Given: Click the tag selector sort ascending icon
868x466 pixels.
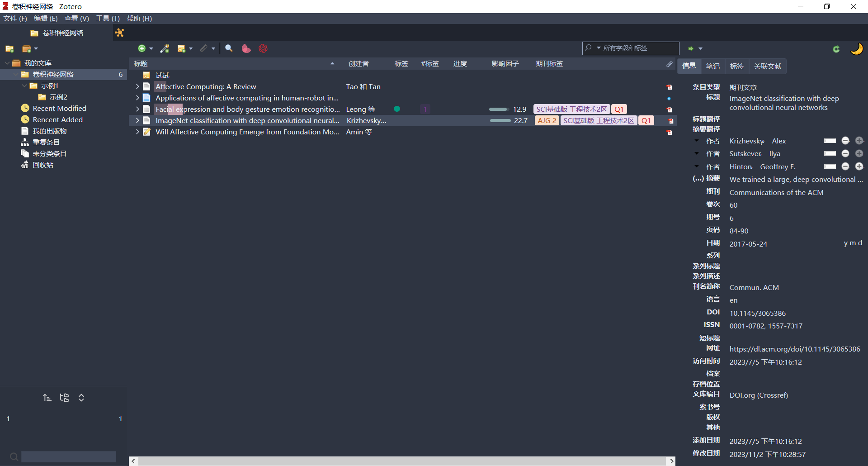Looking at the screenshot, I should (47, 398).
